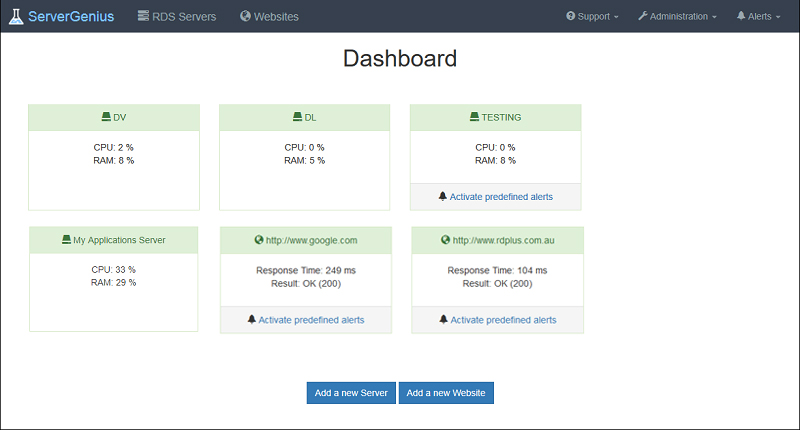Click the globe icon beside http://www.google.com
The width and height of the screenshot is (800, 430).
[259, 240]
